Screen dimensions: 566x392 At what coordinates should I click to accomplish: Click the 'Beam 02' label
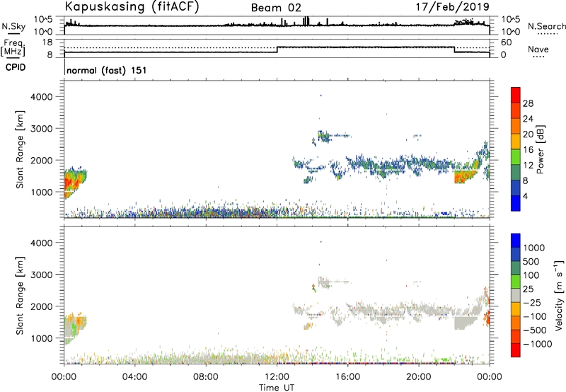tap(276, 8)
